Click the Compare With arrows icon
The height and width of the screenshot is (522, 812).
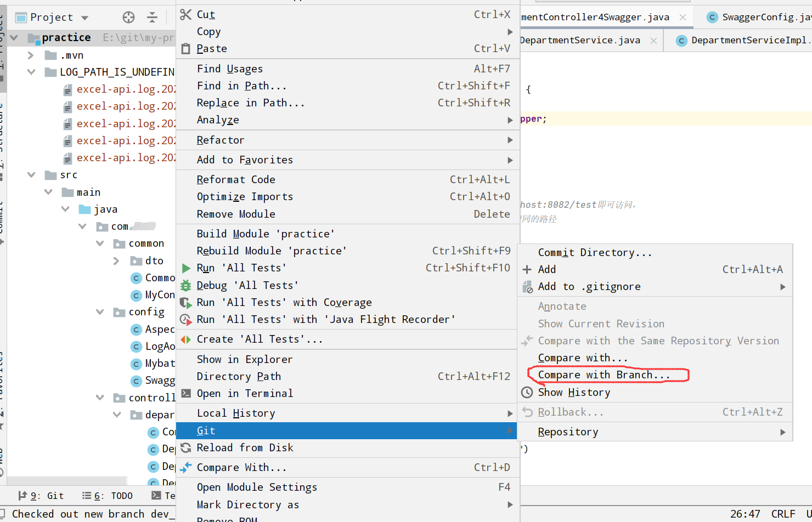pyautogui.click(x=186, y=467)
